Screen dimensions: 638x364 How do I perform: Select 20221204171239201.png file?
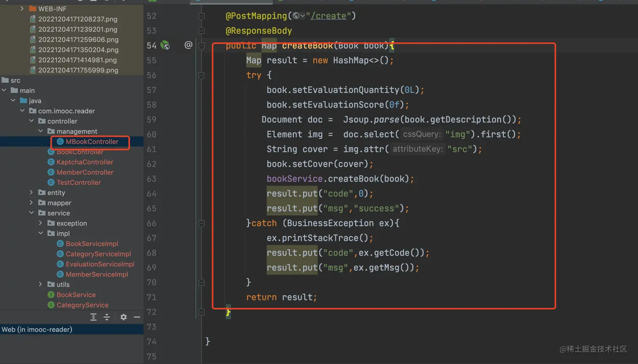click(74, 29)
